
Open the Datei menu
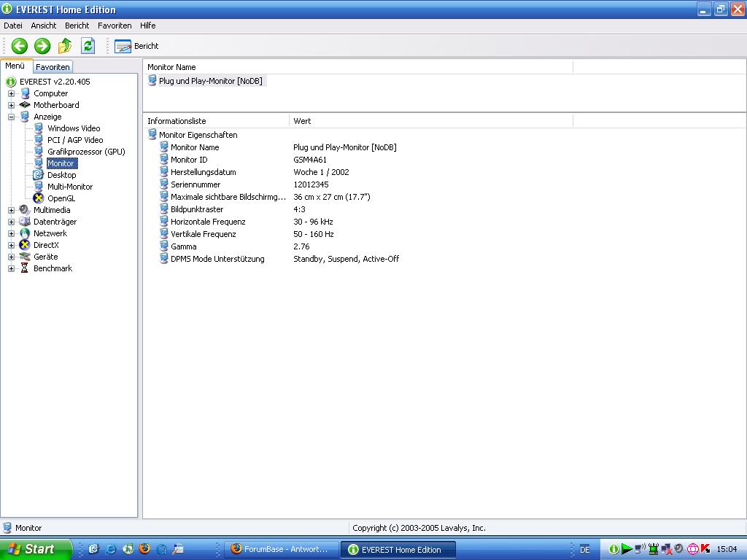[x=13, y=26]
